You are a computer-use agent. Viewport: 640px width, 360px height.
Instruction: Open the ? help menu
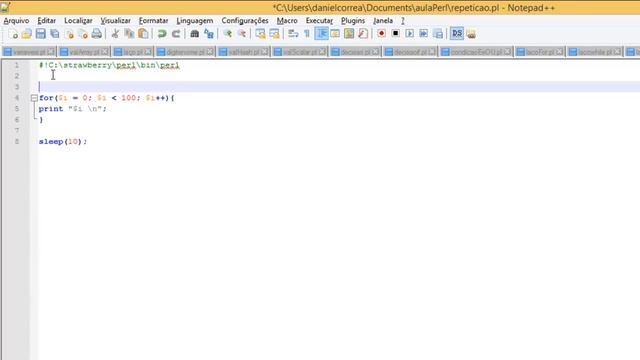pyautogui.click(x=402, y=20)
